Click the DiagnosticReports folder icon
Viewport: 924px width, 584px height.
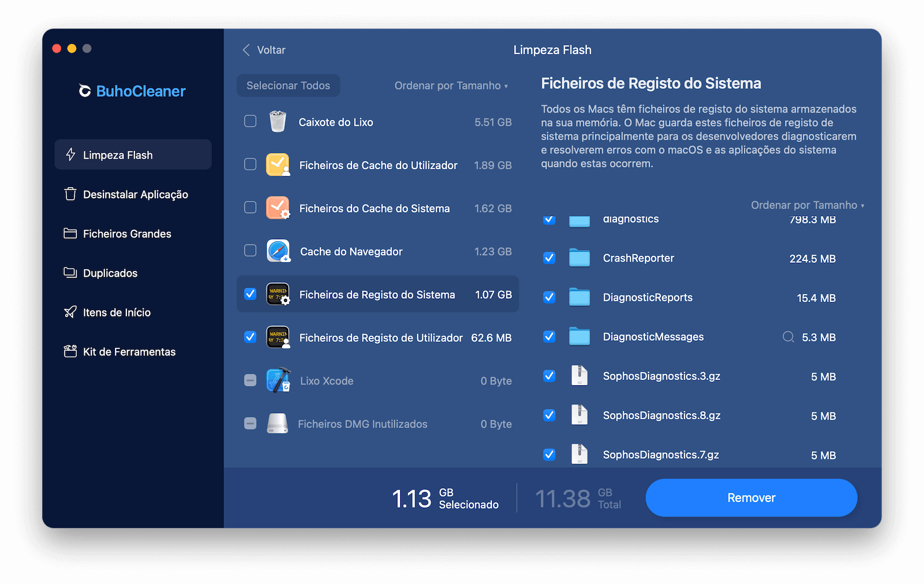(x=579, y=297)
